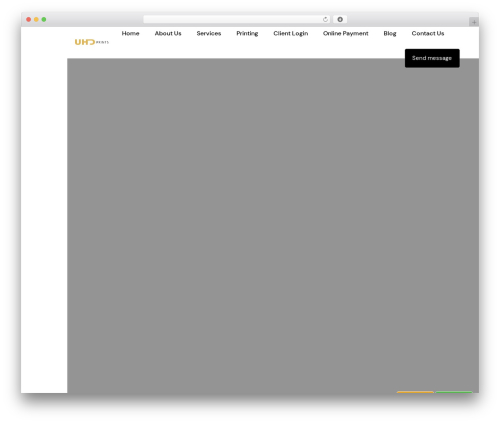Open the Home menu item
The width and height of the screenshot is (500, 423).
pyautogui.click(x=130, y=33)
